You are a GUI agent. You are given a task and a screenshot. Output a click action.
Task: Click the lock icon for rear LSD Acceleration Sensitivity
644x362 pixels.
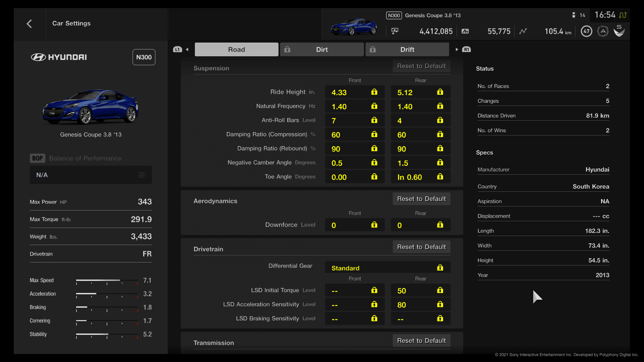coord(440,305)
